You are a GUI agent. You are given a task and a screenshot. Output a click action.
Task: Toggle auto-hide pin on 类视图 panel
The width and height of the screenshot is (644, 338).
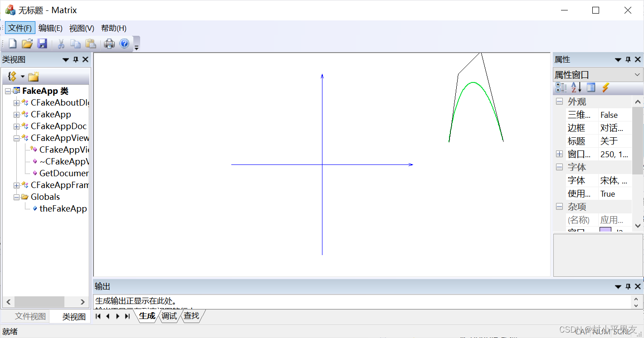click(76, 59)
